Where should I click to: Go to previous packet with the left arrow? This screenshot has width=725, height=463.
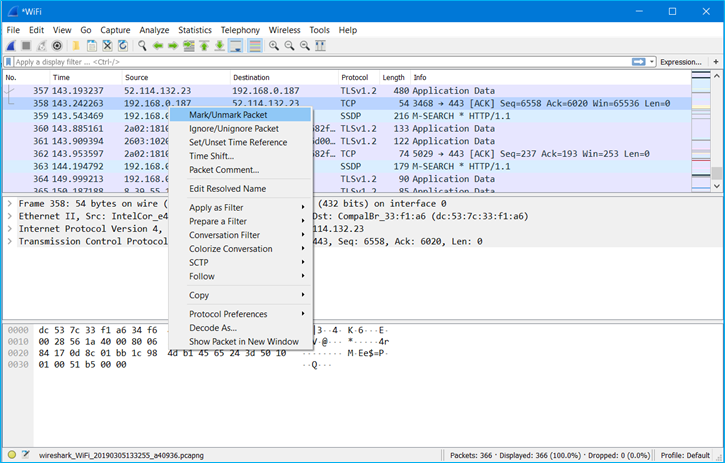(x=158, y=45)
